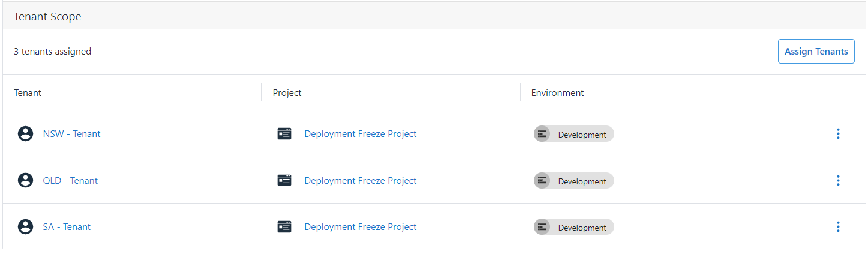868x254 pixels.
Task: Click project icon in NSW row
Action: point(284,134)
